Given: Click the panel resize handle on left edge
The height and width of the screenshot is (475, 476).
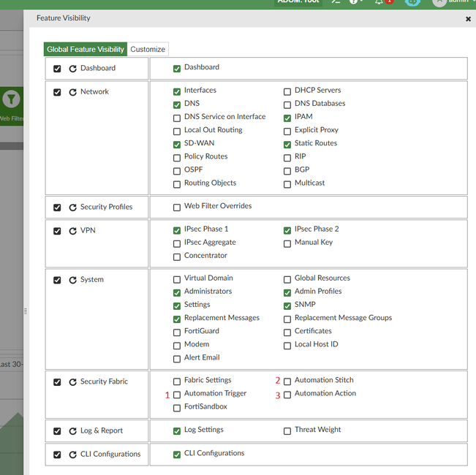Looking at the screenshot, I should (x=26, y=311).
